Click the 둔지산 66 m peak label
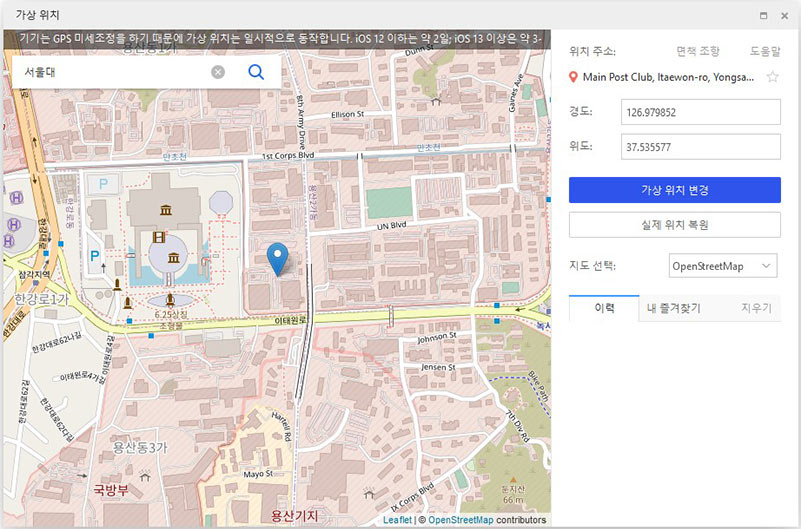801x529 pixels. click(x=513, y=494)
